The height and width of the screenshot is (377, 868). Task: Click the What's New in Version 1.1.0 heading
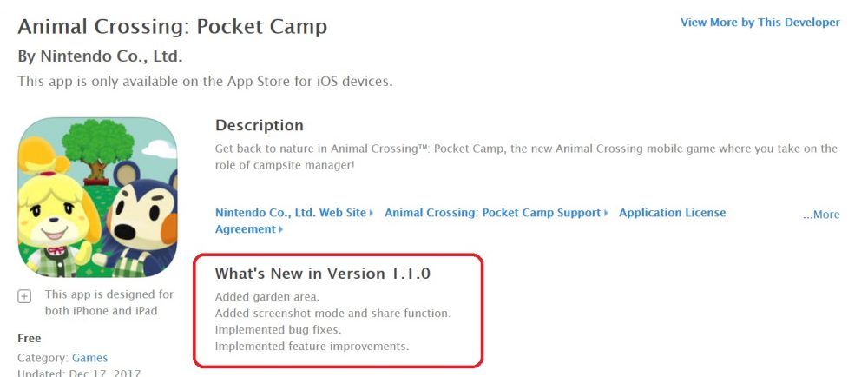click(323, 274)
